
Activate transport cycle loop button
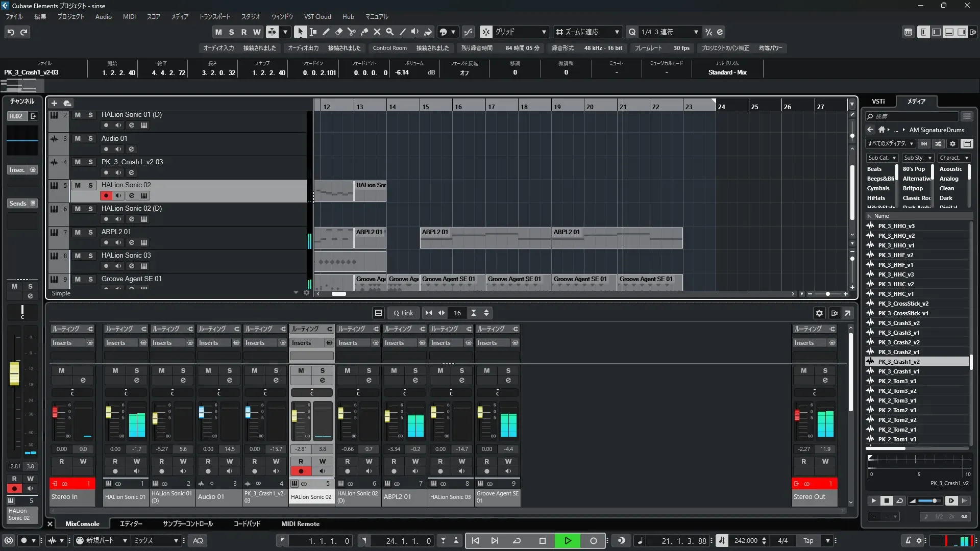pos(517,541)
